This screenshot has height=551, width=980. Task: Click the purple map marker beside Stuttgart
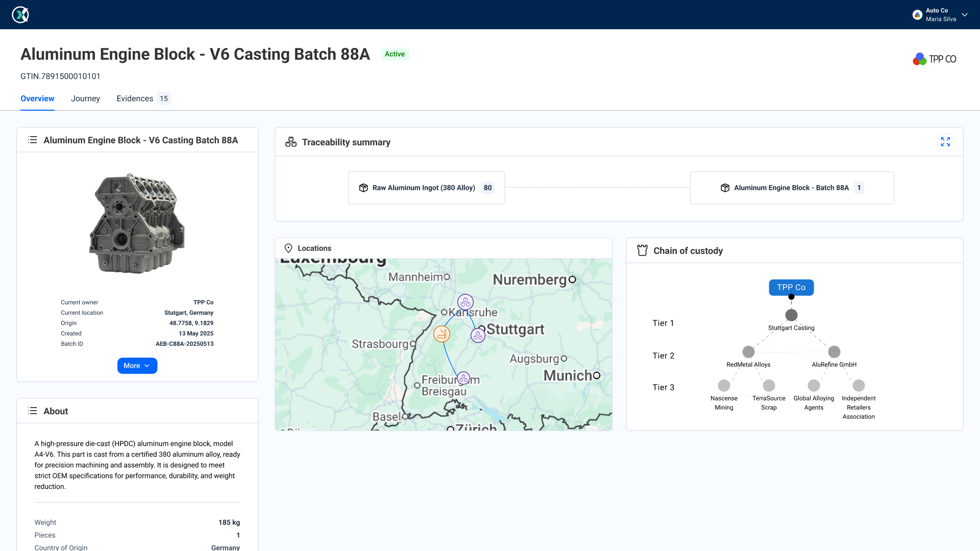pos(478,336)
